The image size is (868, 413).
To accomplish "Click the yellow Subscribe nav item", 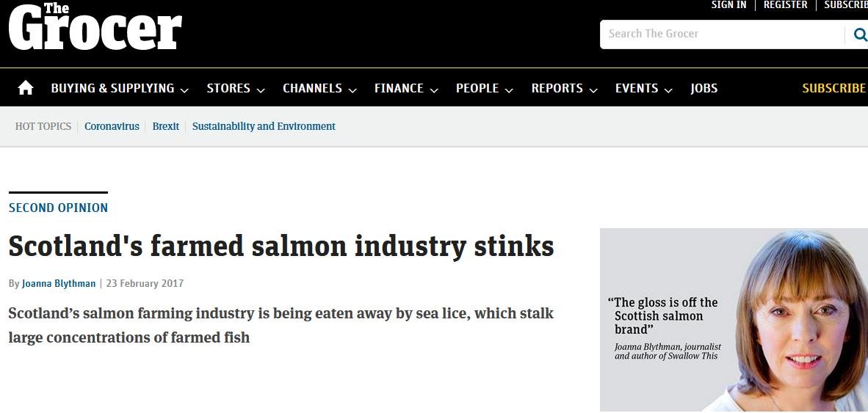I will [x=833, y=88].
